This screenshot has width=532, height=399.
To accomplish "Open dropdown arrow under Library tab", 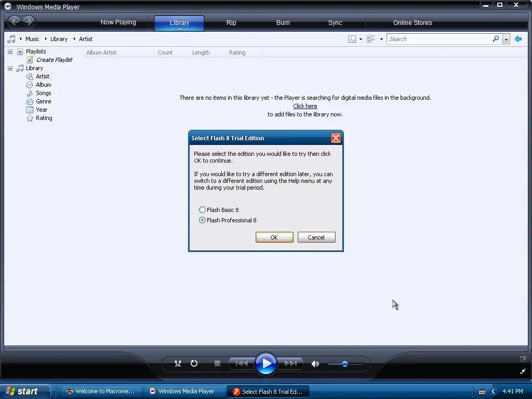I will click(179, 29).
